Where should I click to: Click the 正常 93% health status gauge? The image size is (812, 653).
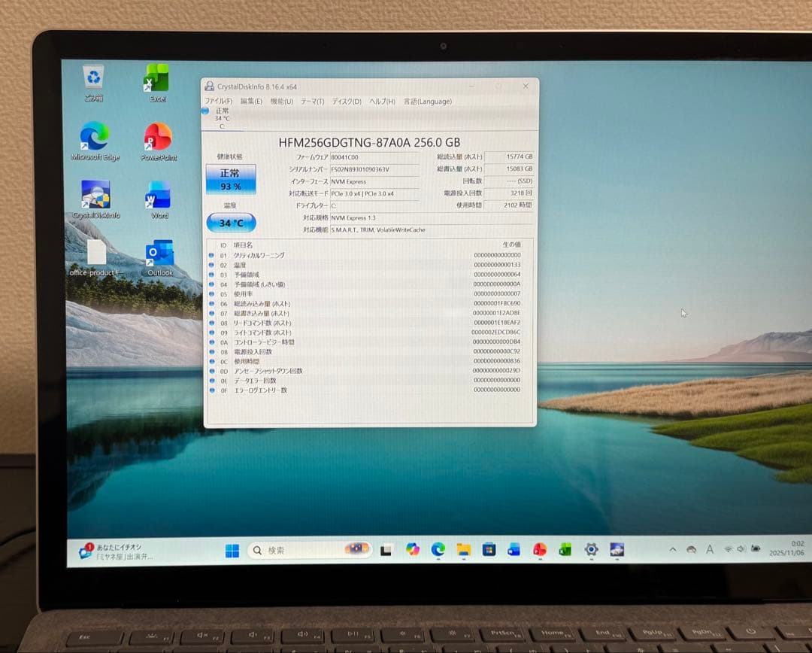230,179
